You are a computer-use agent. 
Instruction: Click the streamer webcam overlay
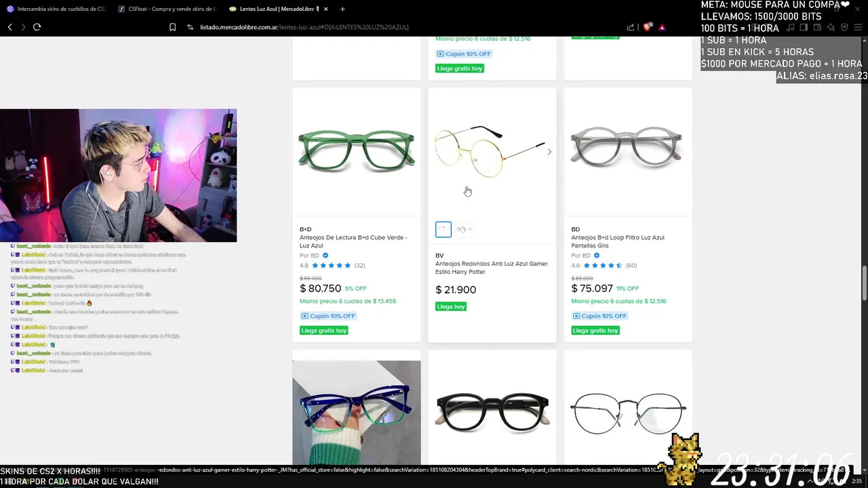coord(119,176)
